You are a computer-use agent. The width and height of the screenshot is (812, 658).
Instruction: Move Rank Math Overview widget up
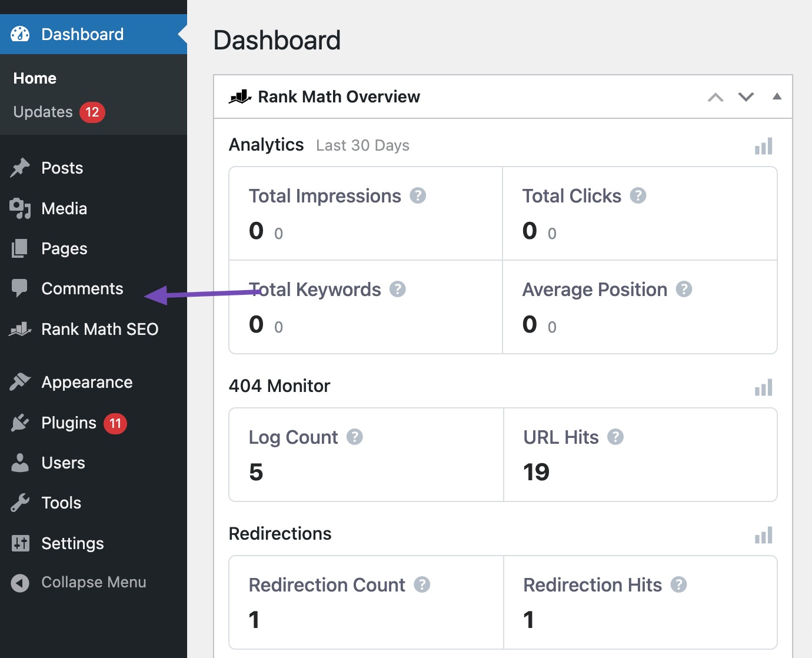point(716,97)
